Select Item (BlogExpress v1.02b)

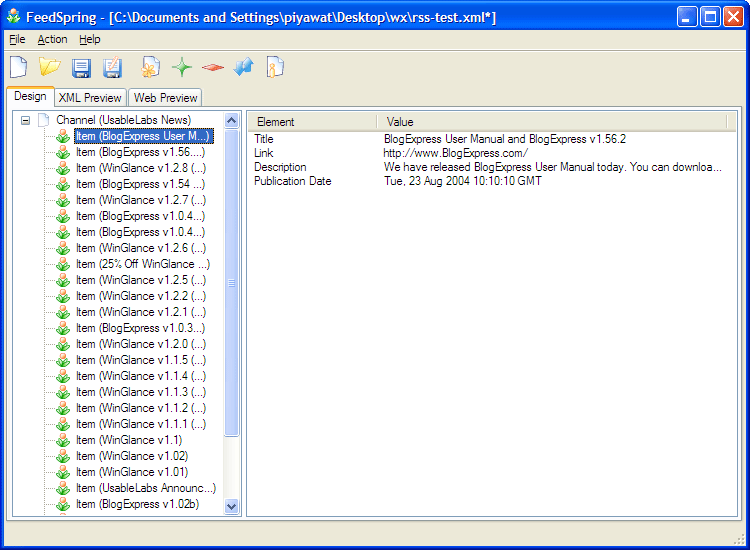(138, 504)
